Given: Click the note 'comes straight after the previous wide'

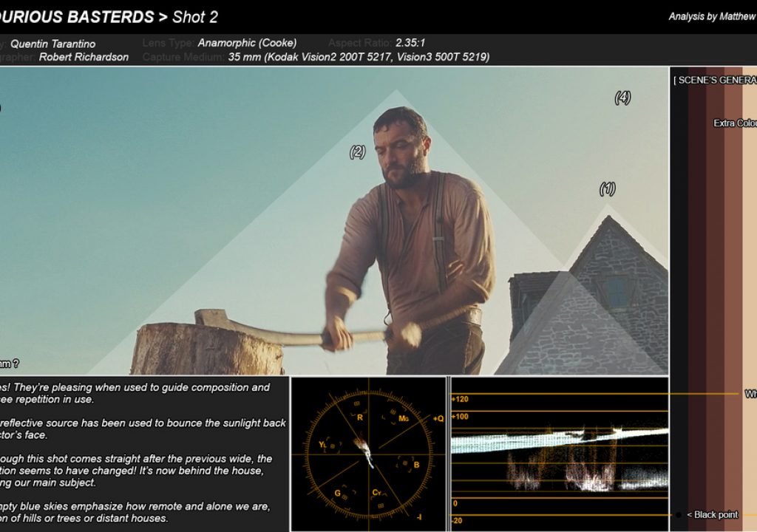Looking at the screenshot, I should tap(136, 471).
